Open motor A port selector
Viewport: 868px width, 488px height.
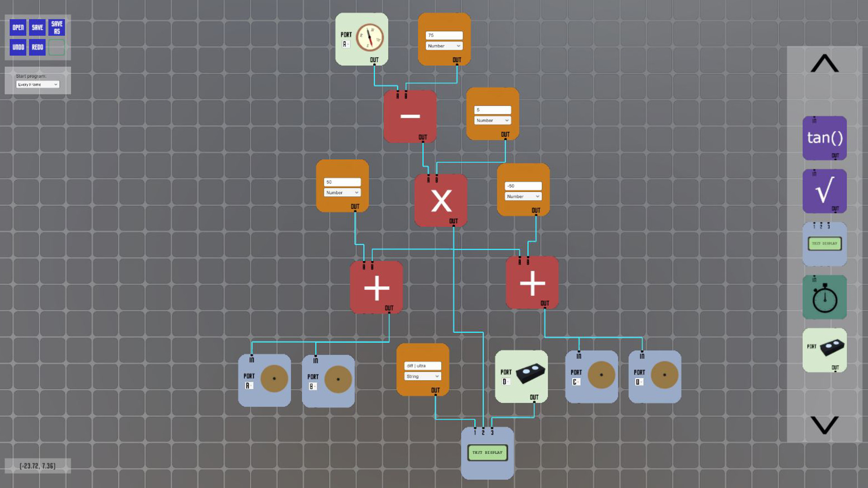tap(249, 386)
